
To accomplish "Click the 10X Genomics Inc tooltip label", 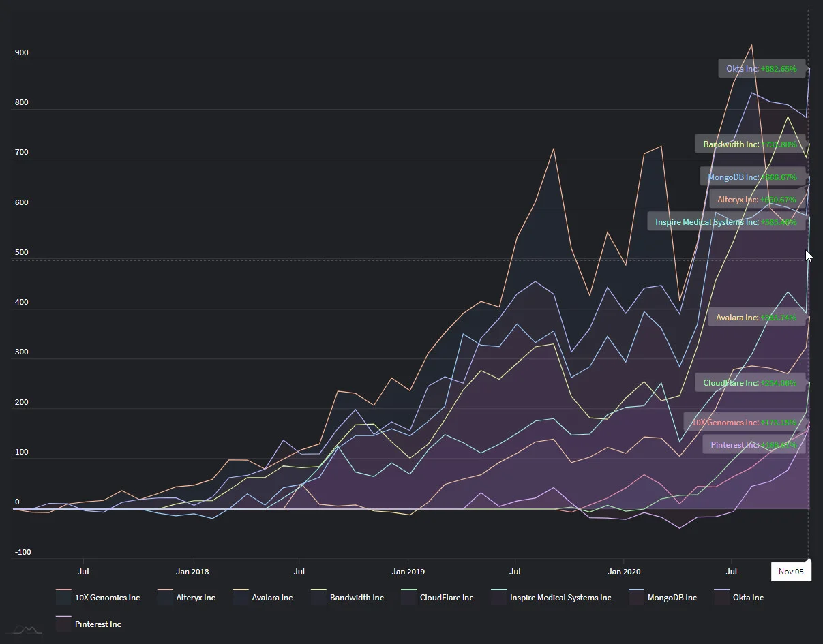I will click(745, 423).
